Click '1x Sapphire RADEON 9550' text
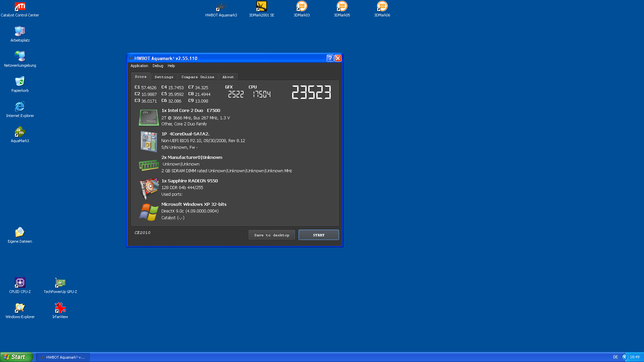 [x=190, y=181]
